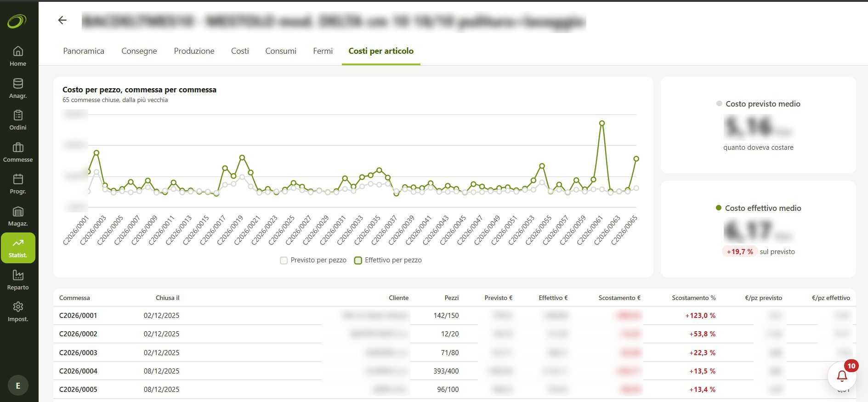Image resolution: width=868 pixels, height=402 pixels.
Task: Click the Scostamento € column header
Action: (x=619, y=298)
